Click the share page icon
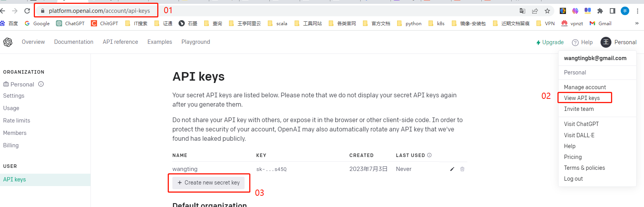The image size is (644, 207). coord(535,11)
